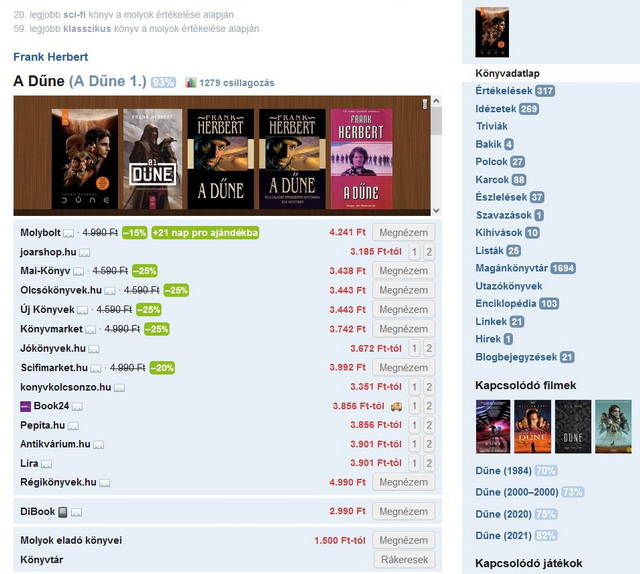Click the e-reader icon beside DiBook
Image resolution: width=640 pixels, height=574 pixels.
(x=62, y=512)
